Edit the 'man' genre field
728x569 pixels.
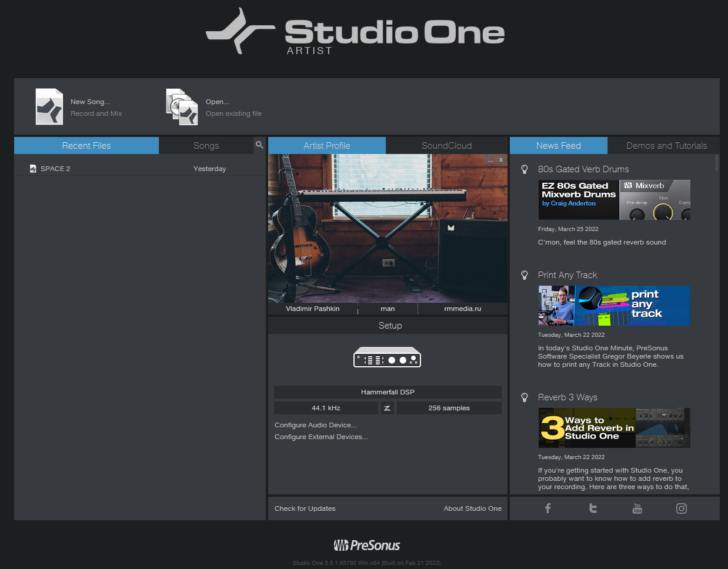coord(388,309)
